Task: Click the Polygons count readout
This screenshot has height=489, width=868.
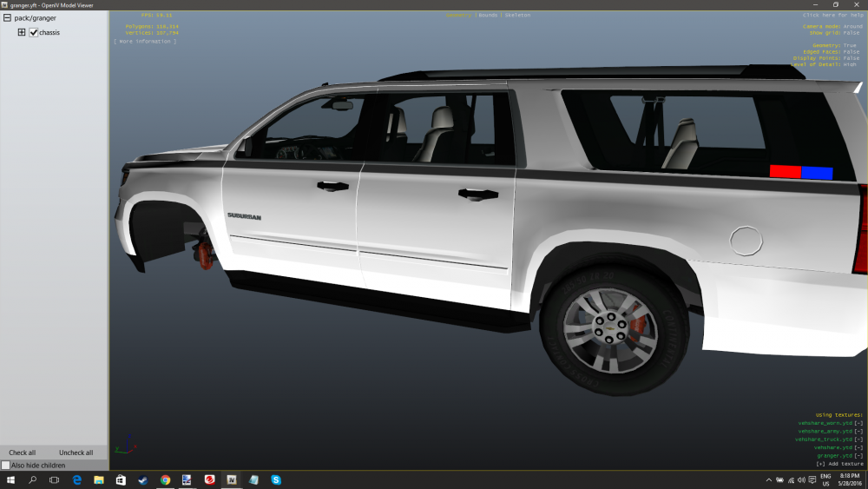Action: pyautogui.click(x=152, y=27)
